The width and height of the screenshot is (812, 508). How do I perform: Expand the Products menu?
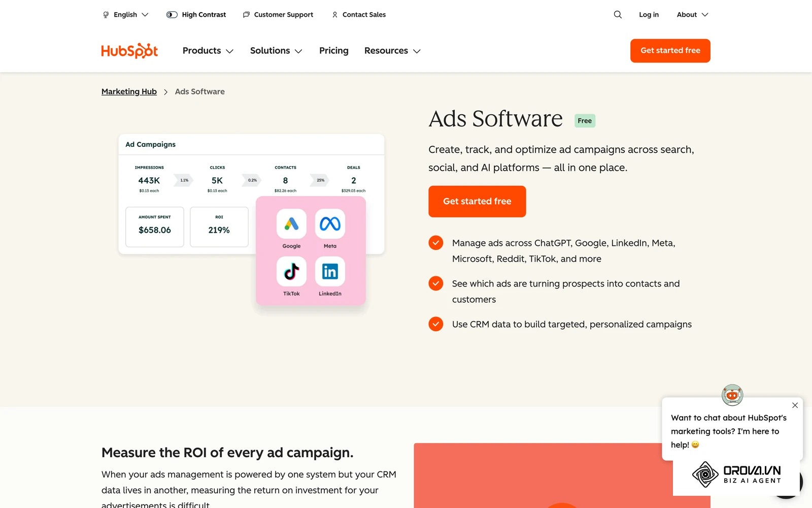(x=208, y=51)
